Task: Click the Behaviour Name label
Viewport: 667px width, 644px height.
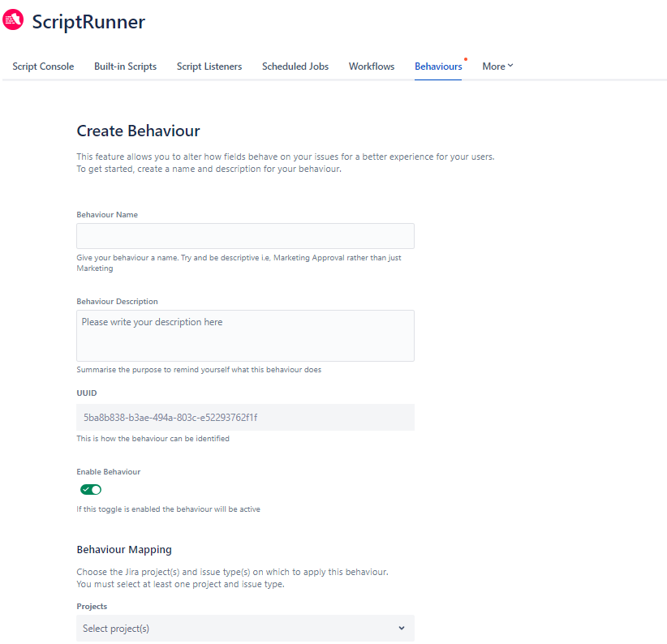Action: 107,215
